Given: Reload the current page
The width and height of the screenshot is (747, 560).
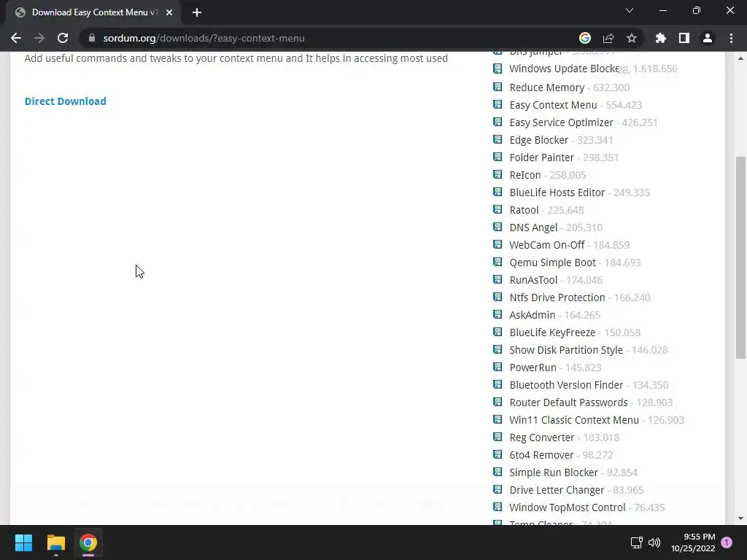Looking at the screenshot, I should (x=63, y=38).
